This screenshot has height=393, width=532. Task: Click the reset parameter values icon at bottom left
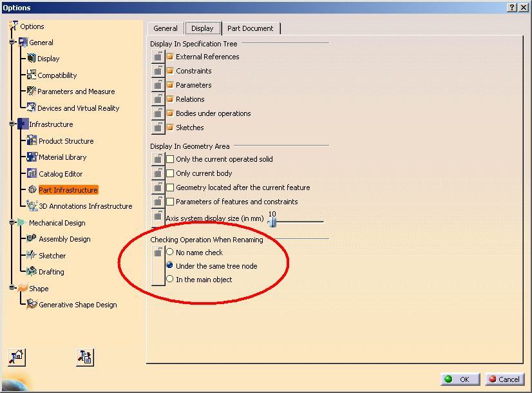click(x=17, y=358)
